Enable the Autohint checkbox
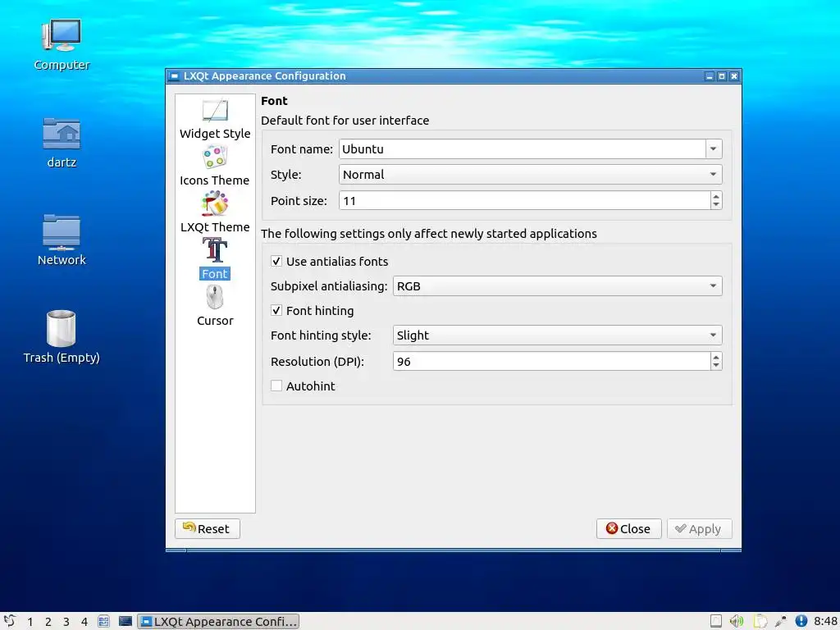This screenshot has height=630, width=840. tap(276, 386)
